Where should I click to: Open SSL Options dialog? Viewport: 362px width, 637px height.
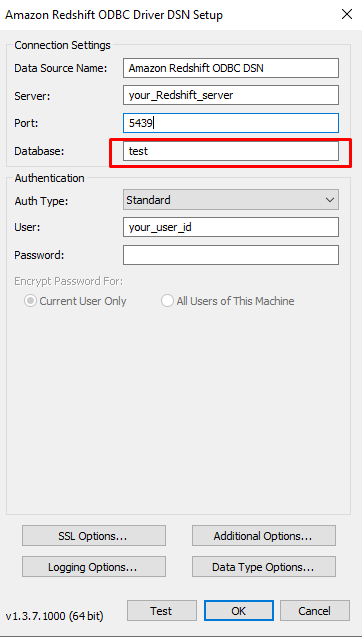tap(94, 535)
